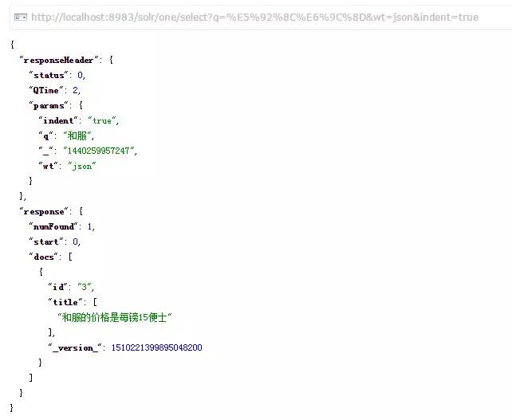Screen dimensions: 512x420
Task: Select the "params" key
Action: click(49, 106)
